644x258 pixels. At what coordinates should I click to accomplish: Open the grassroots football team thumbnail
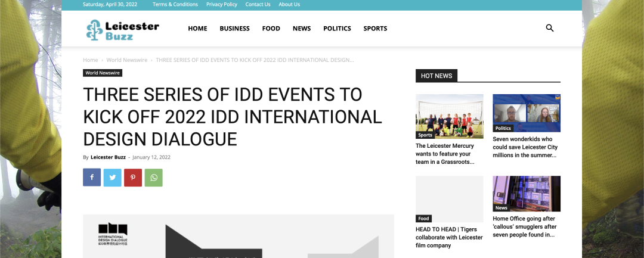450,117
